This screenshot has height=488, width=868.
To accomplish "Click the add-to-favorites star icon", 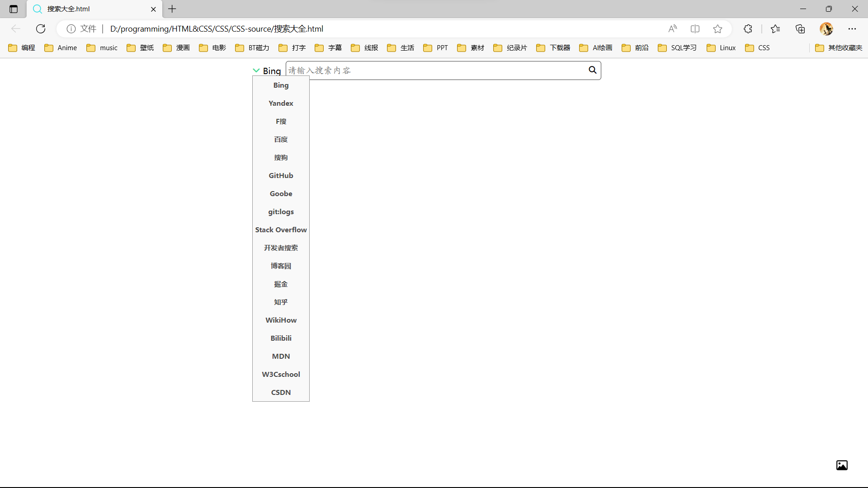I will [717, 29].
